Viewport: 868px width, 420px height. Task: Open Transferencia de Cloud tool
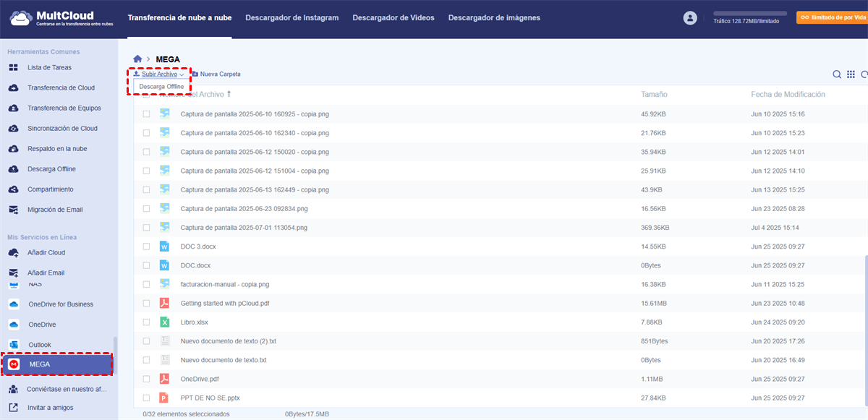point(61,88)
